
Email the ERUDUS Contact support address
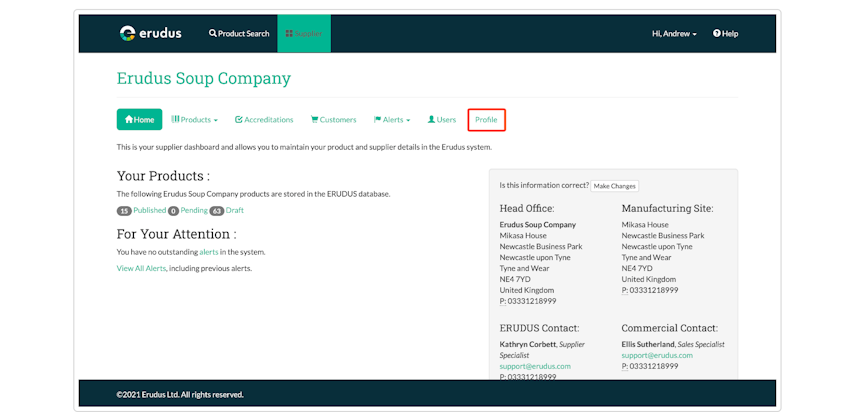(x=535, y=366)
